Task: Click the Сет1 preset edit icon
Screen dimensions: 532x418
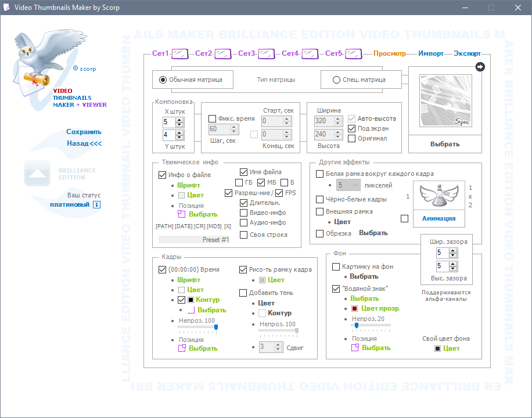Action: (179, 54)
